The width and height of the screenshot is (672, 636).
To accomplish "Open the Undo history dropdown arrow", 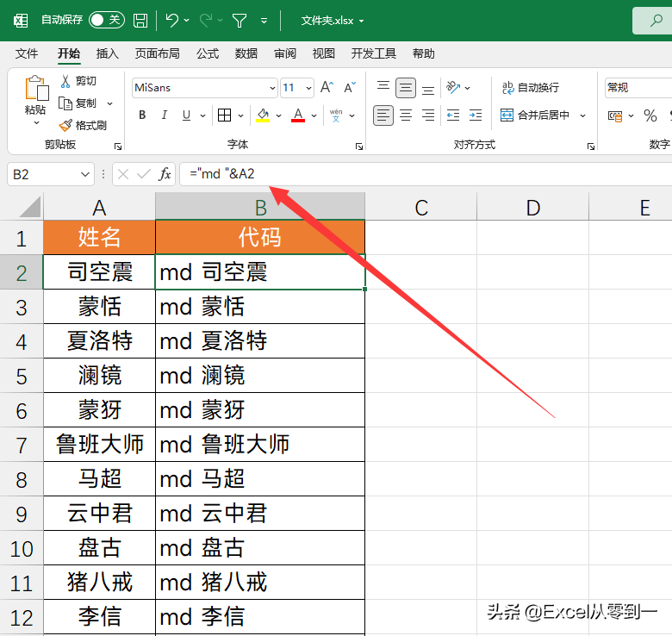I will (x=187, y=20).
